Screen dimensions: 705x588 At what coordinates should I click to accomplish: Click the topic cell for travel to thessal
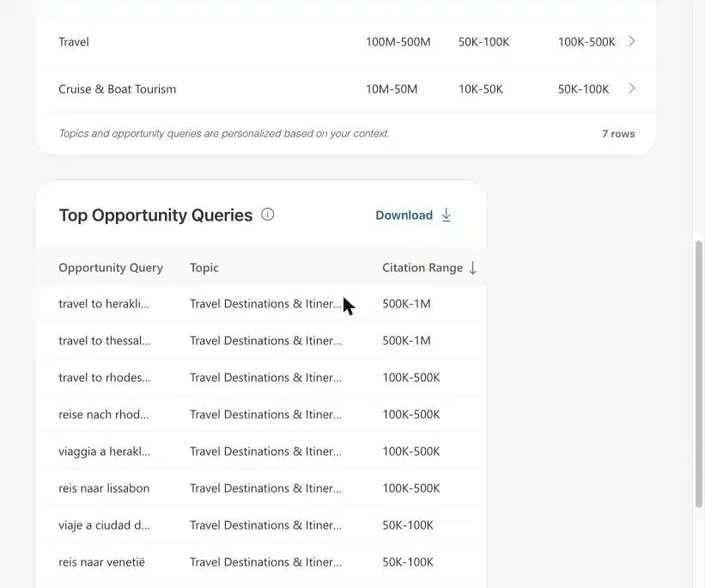coord(265,341)
